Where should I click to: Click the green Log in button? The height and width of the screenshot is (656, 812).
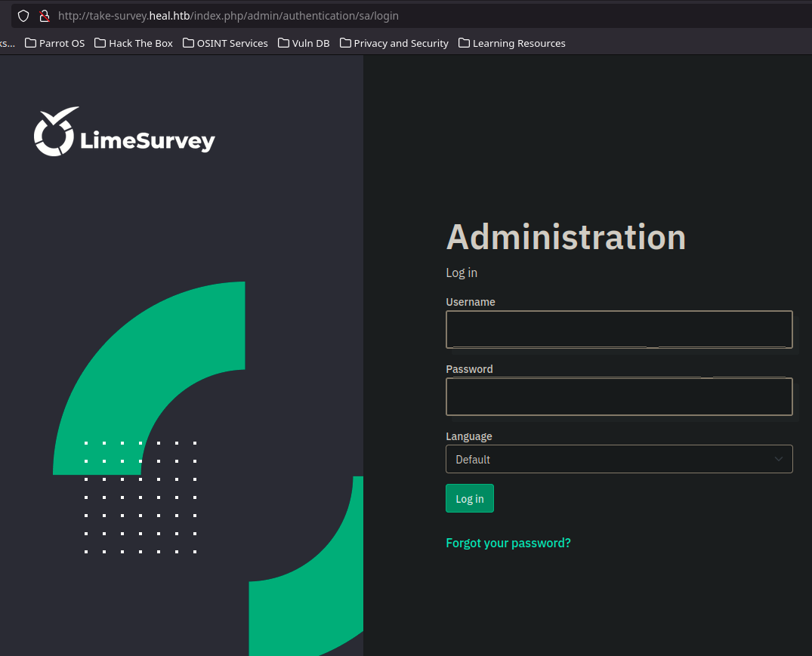(x=470, y=498)
